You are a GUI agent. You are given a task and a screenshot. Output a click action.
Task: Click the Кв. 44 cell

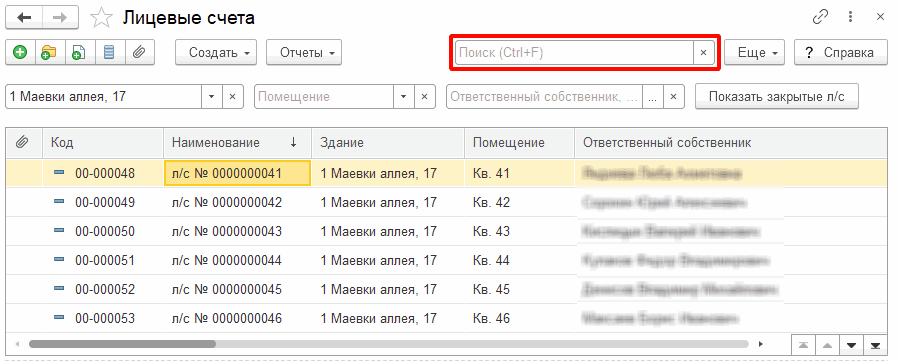point(519,261)
